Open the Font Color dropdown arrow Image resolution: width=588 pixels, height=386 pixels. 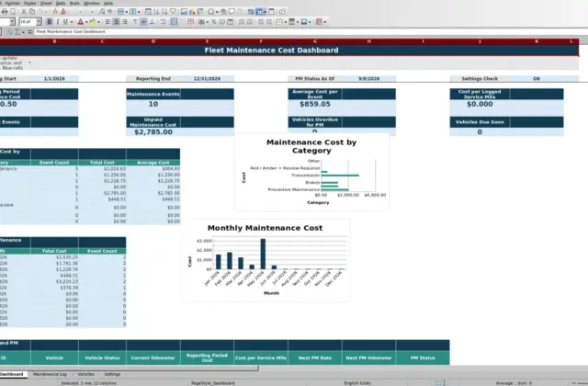(x=86, y=22)
